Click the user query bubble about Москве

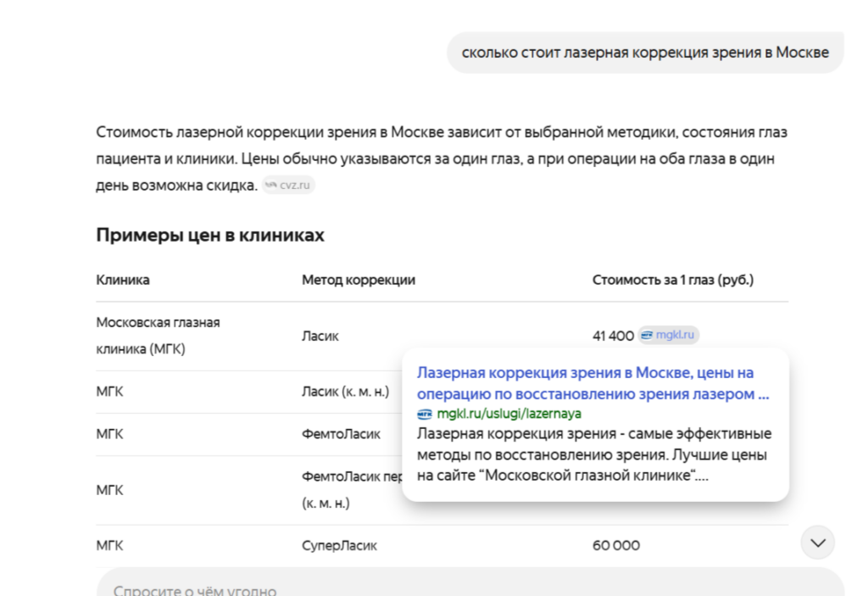(x=645, y=53)
